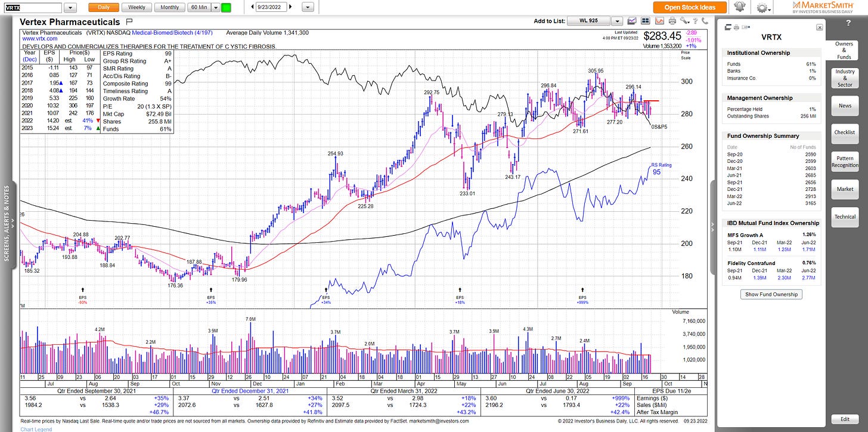Viewport: 868px width, 432px height.
Task: Open the dropdown after the date field
Action: click(308, 7)
